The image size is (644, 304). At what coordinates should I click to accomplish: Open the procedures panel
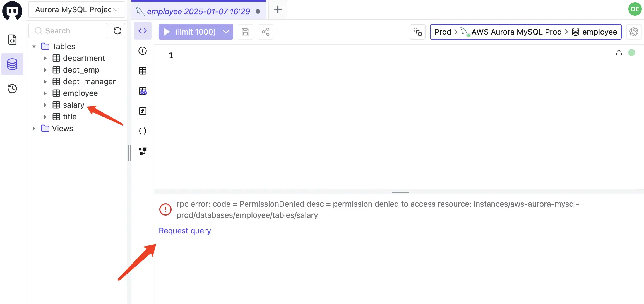pos(143,131)
